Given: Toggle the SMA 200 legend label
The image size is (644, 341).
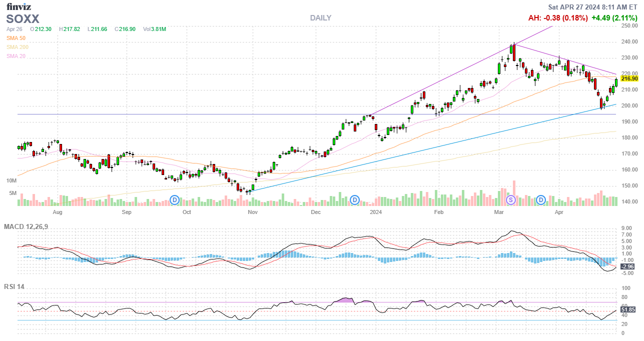Looking at the screenshot, I should point(18,47).
